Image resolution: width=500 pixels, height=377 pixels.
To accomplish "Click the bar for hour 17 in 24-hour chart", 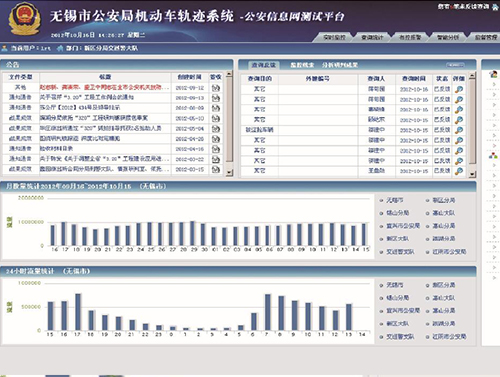I will (78, 312).
